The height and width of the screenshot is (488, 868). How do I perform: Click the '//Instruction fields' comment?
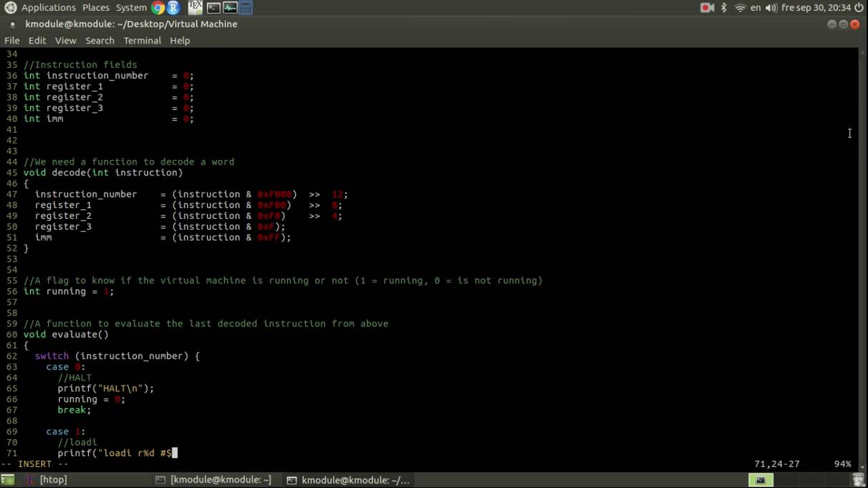80,64
